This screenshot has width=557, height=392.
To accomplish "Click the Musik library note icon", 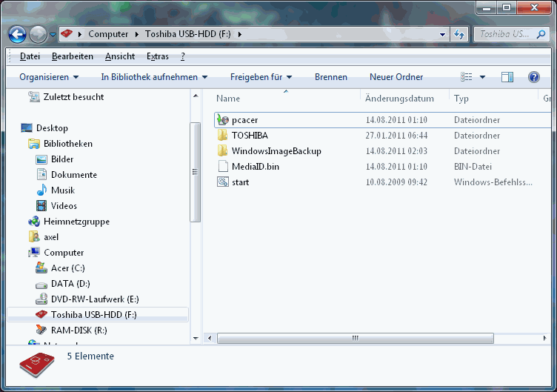I will coord(41,190).
